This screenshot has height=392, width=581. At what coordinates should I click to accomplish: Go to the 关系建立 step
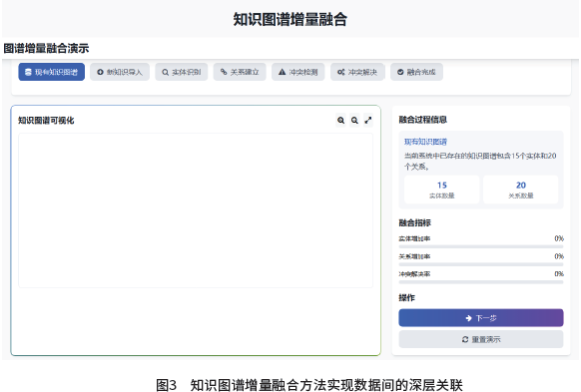point(240,72)
